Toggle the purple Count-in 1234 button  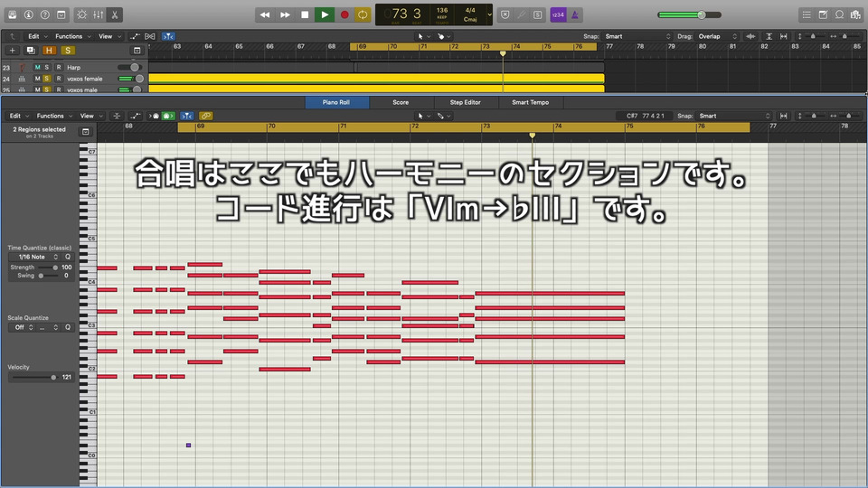coord(558,15)
